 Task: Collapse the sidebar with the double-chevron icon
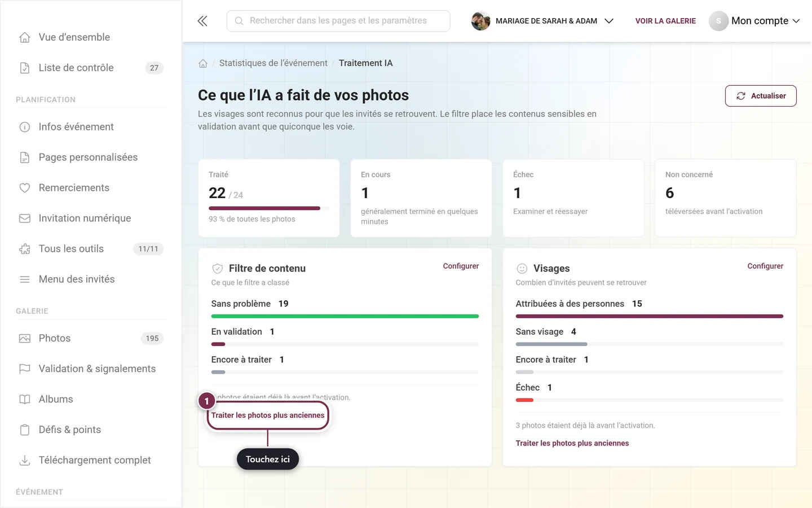(x=202, y=21)
